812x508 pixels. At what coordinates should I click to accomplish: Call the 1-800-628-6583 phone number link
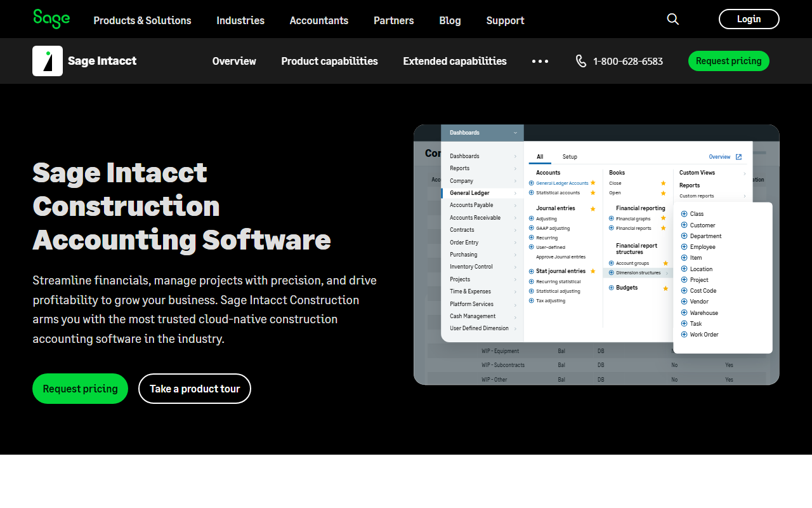619,61
